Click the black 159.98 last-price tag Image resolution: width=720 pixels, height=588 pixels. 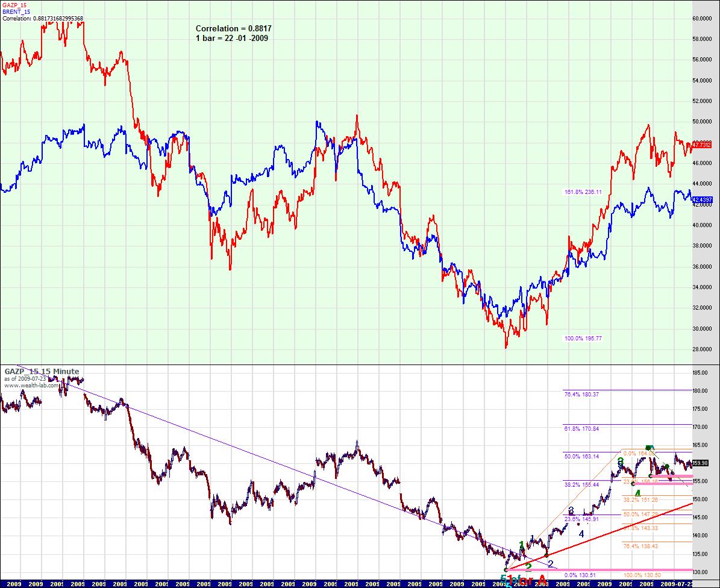click(x=700, y=463)
